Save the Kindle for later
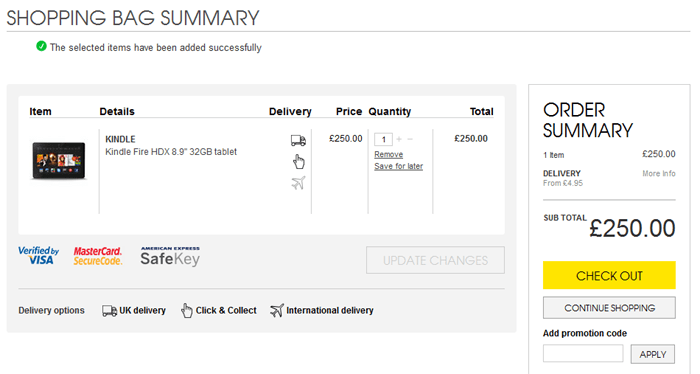The image size is (700, 374). [x=398, y=166]
